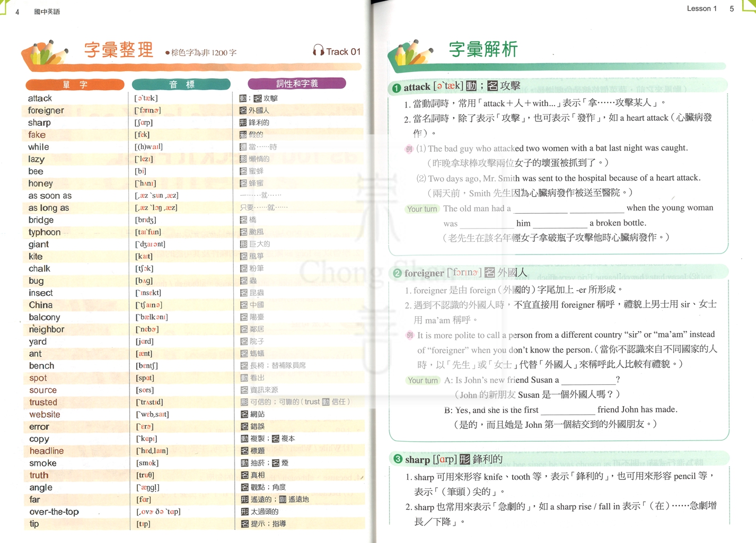This screenshot has width=756, height=543.
Task: Click the adjective icon in the over-the-top row
Action: pyautogui.click(x=245, y=512)
